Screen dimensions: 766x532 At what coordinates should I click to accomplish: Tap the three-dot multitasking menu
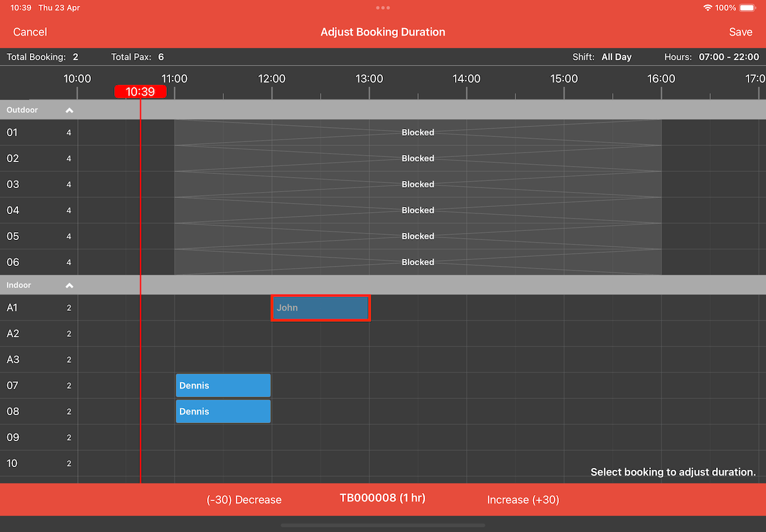coord(382,8)
